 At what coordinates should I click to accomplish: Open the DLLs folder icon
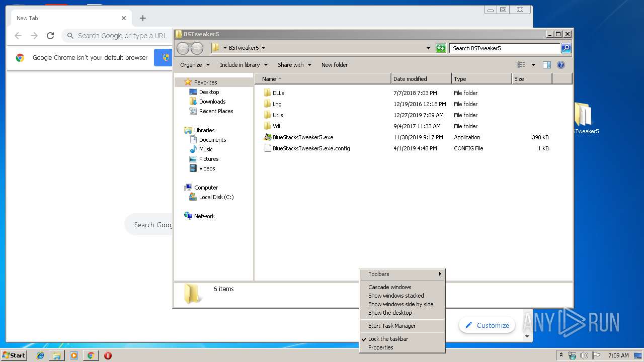point(267,93)
